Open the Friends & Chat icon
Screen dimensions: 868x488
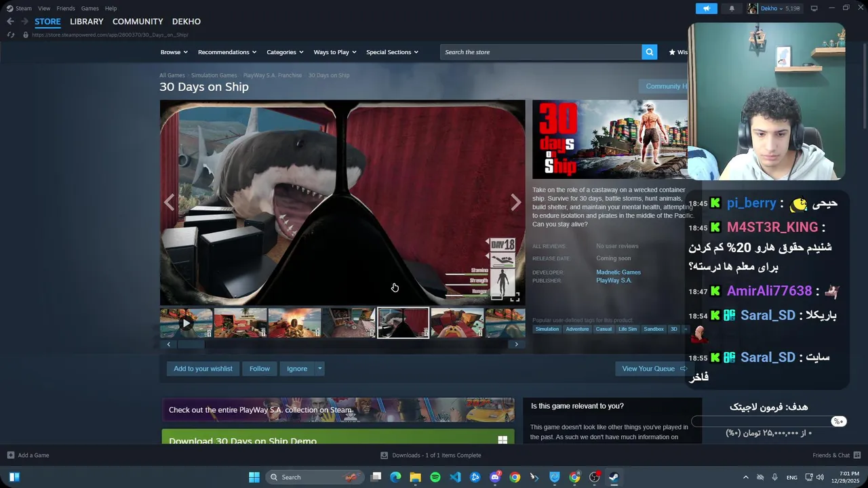pos(857,455)
